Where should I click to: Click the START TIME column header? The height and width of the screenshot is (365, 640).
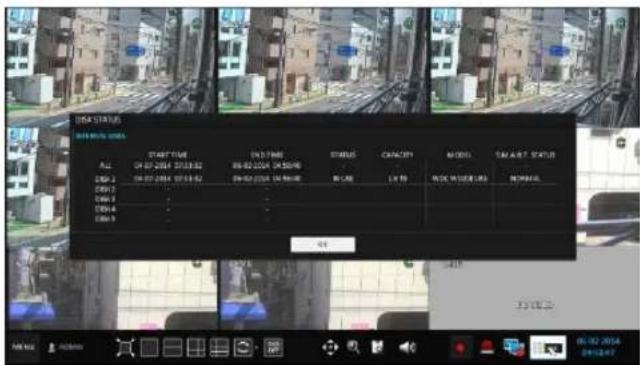168,155
